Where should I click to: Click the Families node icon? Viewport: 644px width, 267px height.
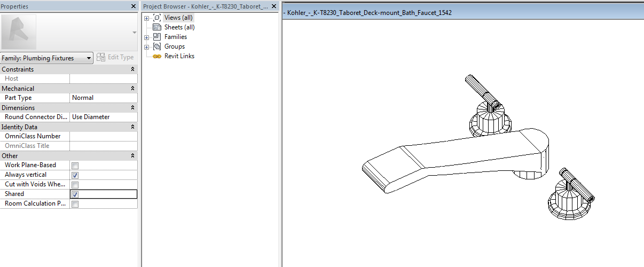pyautogui.click(x=157, y=37)
